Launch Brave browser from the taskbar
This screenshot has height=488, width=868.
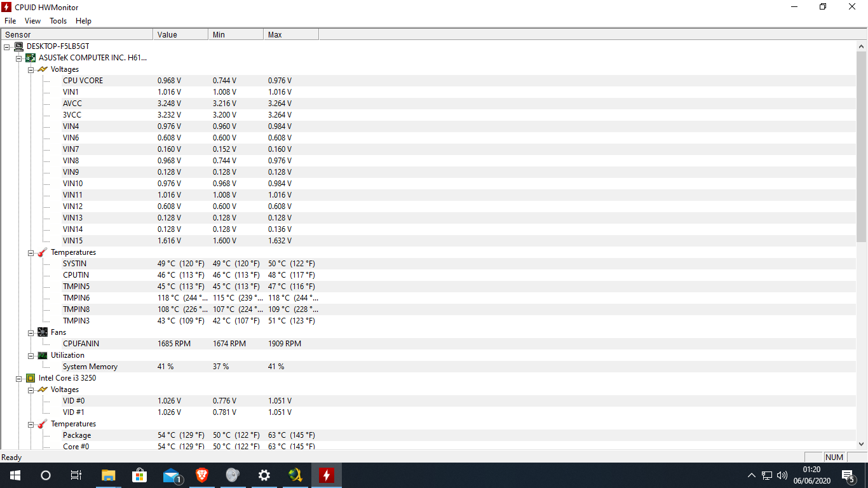click(x=201, y=475)
